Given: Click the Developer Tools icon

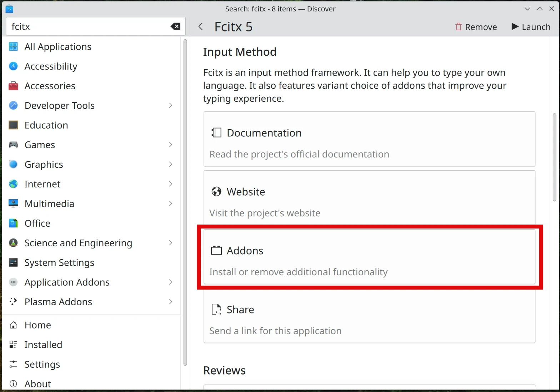Looking at the screenshot, I should point(13,105).
